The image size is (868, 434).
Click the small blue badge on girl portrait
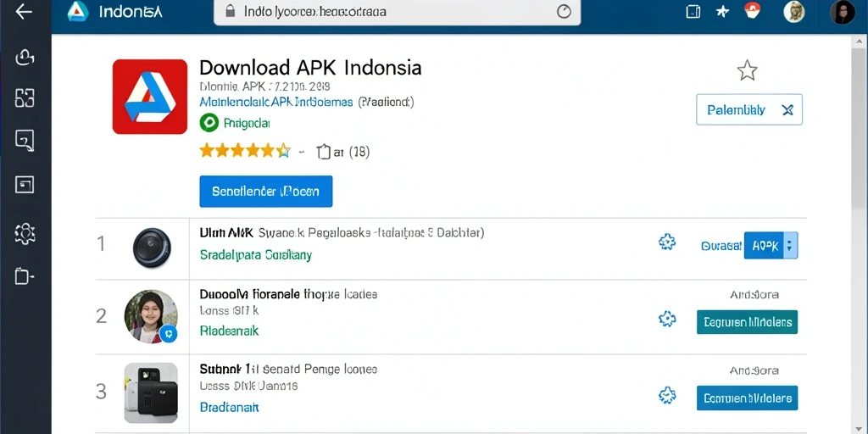(x=169, y=333)
